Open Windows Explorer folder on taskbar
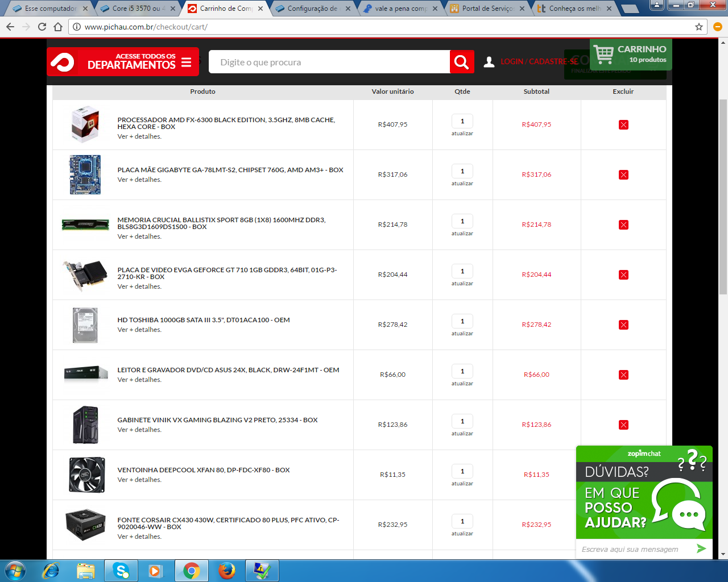Viewport: 728px width, 582px height. (86, 571)
